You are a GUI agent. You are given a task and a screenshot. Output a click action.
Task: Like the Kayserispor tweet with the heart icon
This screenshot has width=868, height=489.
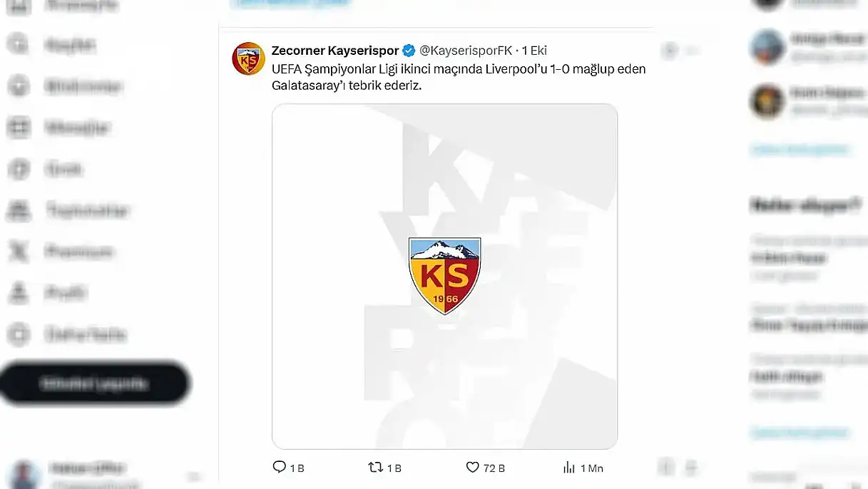pyautogui.click(x=472, y=468)
